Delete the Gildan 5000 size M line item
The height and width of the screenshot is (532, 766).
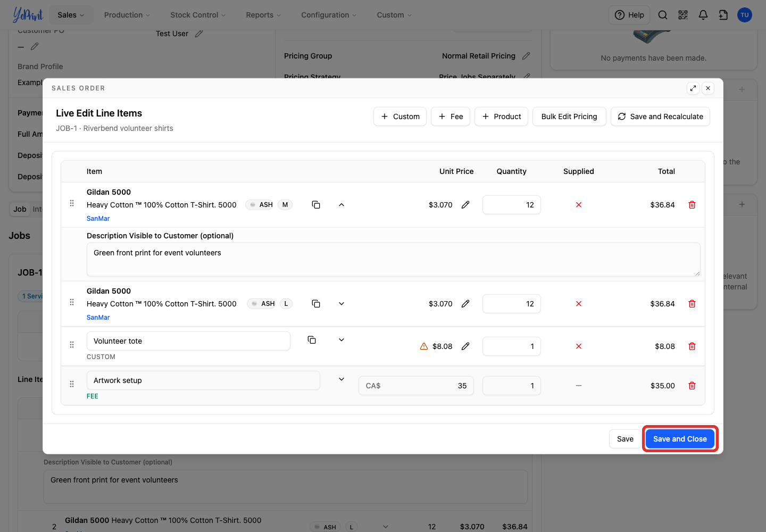692,205
